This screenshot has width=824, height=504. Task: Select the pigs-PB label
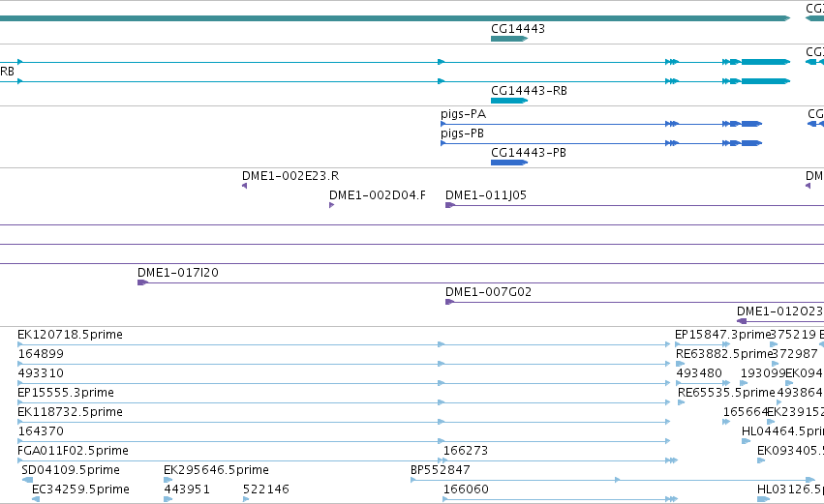tap(462, 133)
